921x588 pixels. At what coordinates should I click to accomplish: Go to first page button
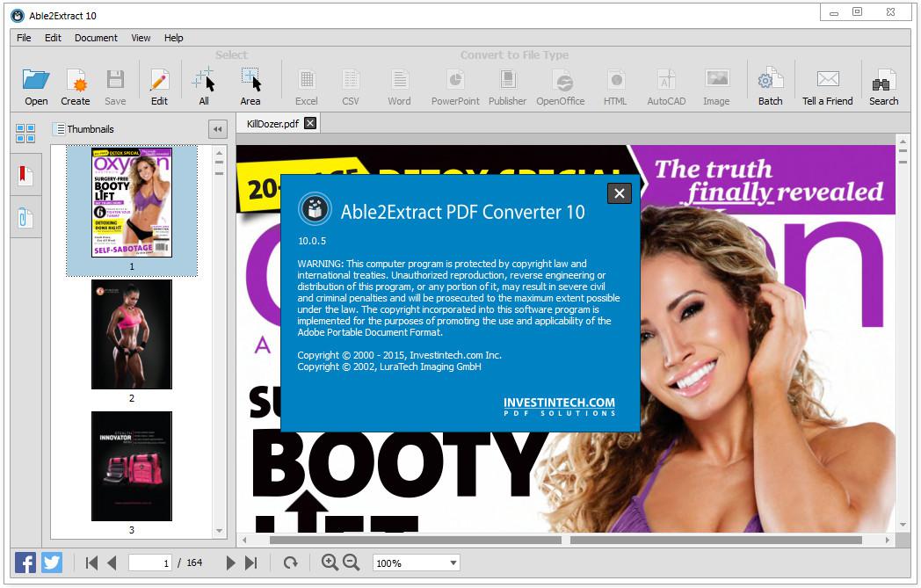tap(91, 563)
